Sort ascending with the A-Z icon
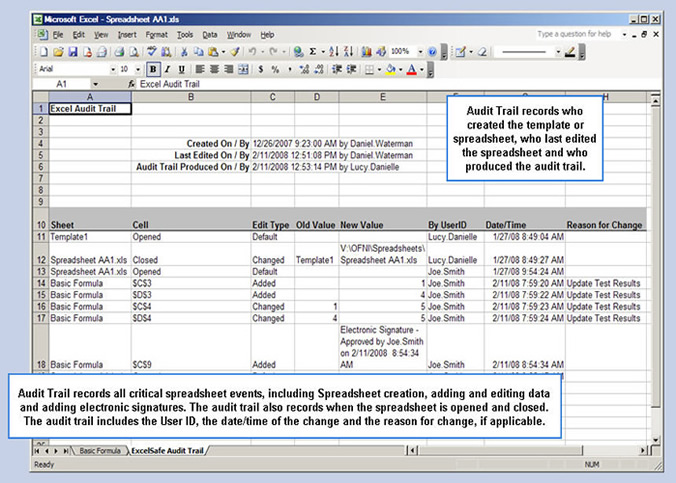Image resolution: width=676 pixels, height=483 pixels. (334, 52)
